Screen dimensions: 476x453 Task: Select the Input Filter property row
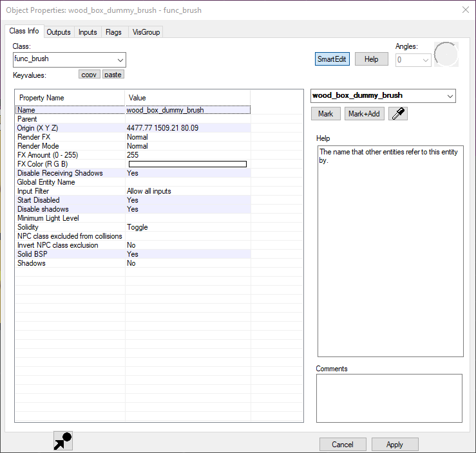pyautogui.click(x=133, y=191)
